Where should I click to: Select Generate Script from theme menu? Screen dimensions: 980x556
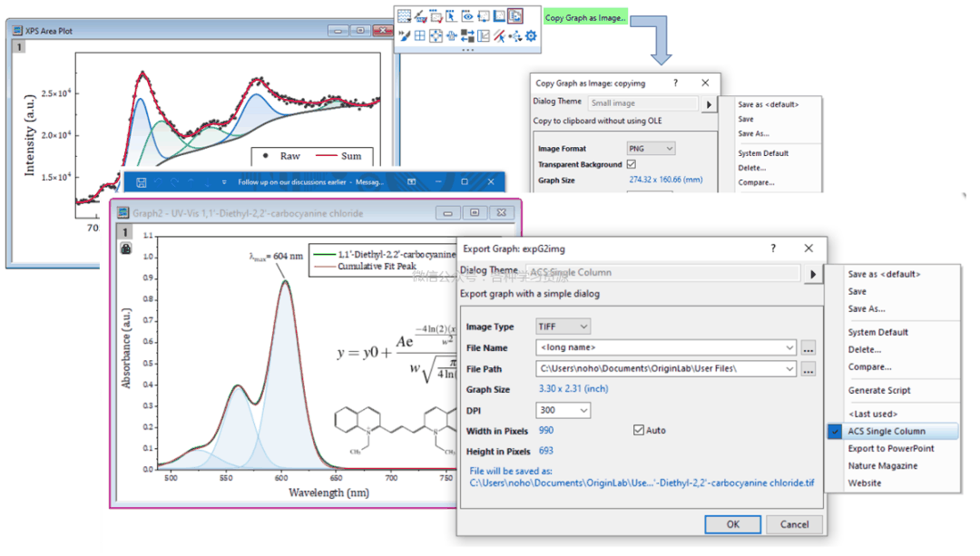click(x=878, y=390)
